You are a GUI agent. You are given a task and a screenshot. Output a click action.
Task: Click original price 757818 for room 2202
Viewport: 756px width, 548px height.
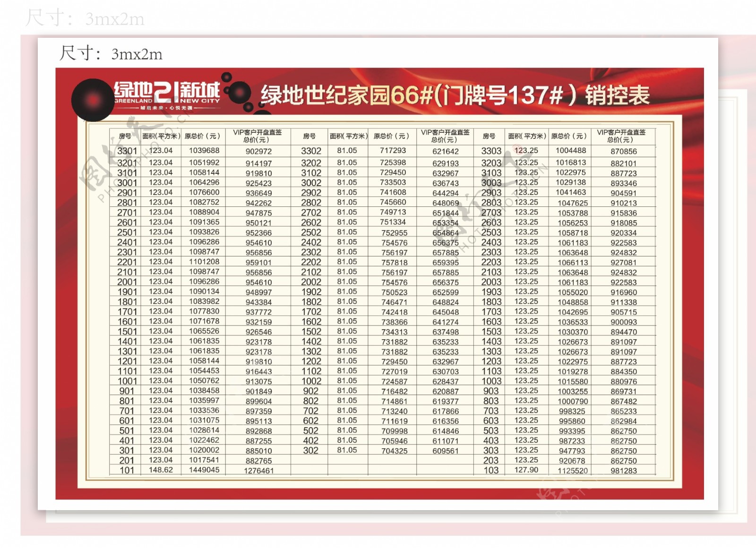pos(395,263)
